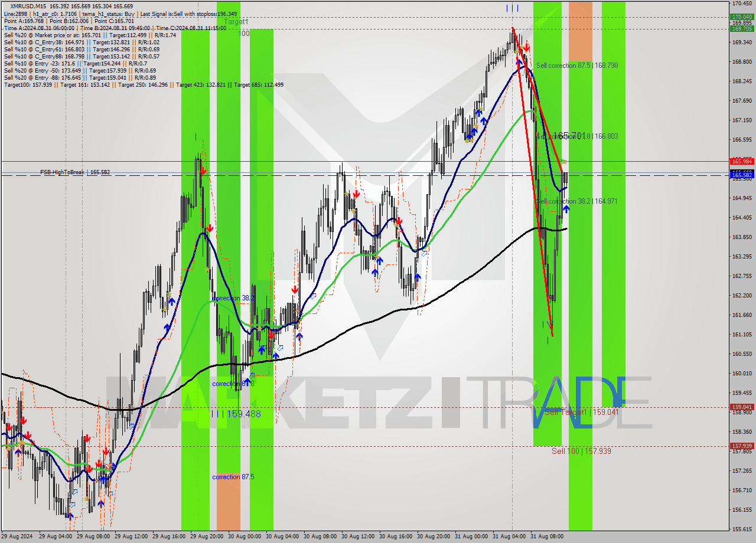
Task: Click the 31 Aug 08:00 time label
Action: point(548,537)
